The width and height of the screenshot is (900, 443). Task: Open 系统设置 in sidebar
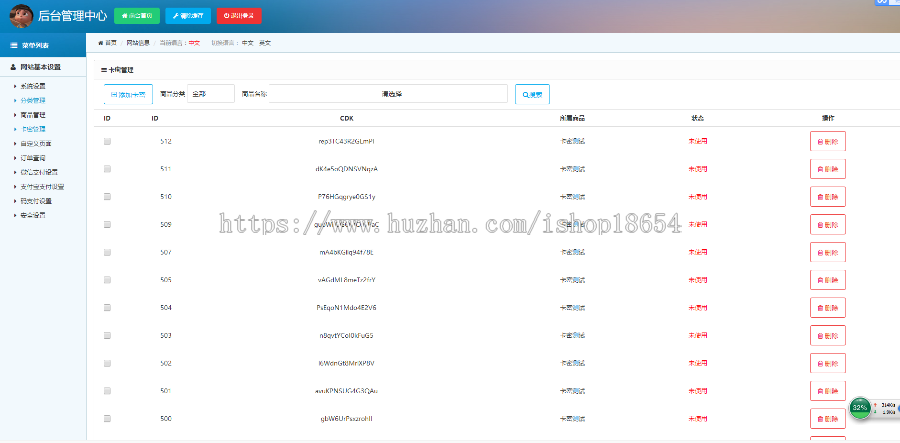pos(33,86)
